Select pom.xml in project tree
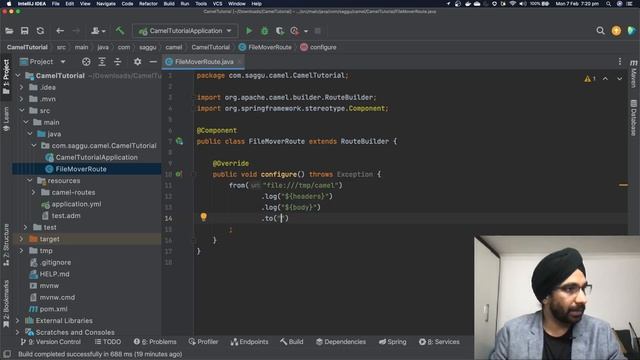640x360 pixels. pyautogui.click(x=53, y=309)
